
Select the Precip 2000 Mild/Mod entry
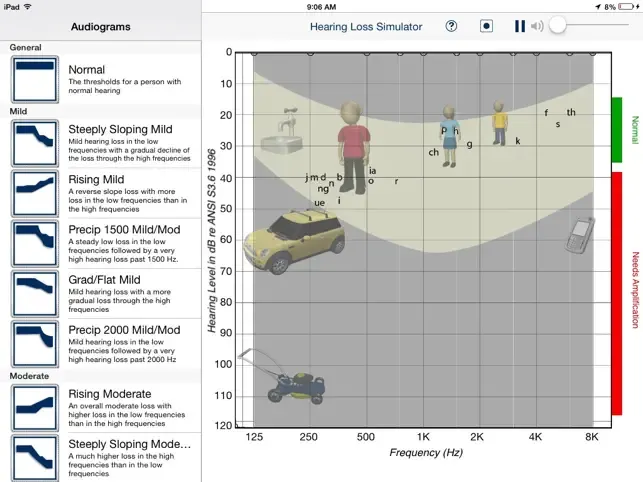[x=100, y=344]
